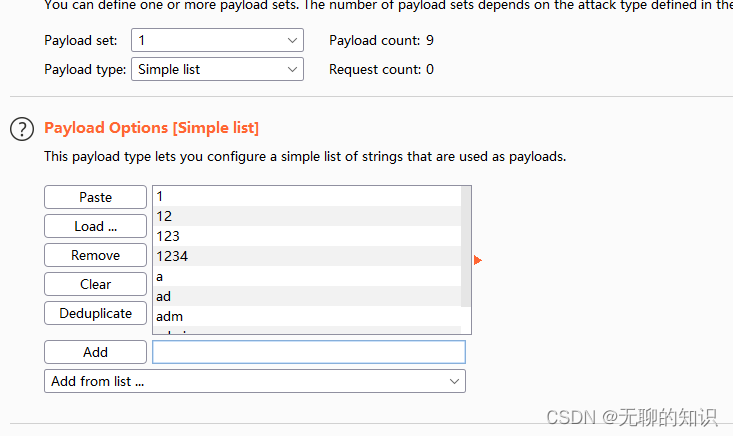Click the Add button
Screen dimensions: 733x436
click(96, 352)
